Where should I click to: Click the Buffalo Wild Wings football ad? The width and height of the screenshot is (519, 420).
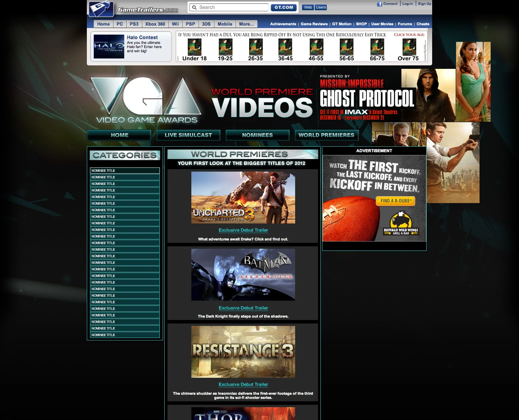pos(374,198)
